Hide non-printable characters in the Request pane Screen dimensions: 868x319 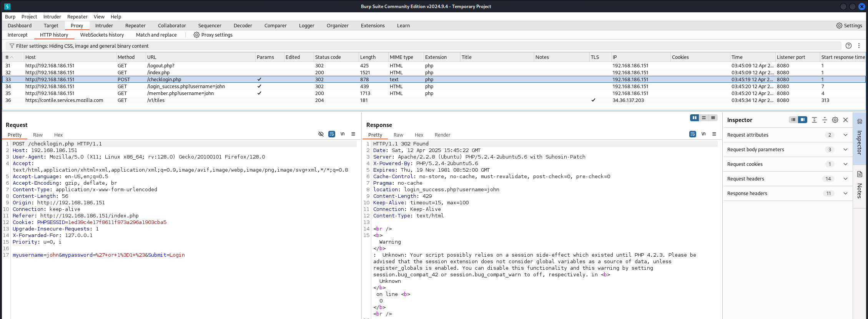[x=321, y=134]
